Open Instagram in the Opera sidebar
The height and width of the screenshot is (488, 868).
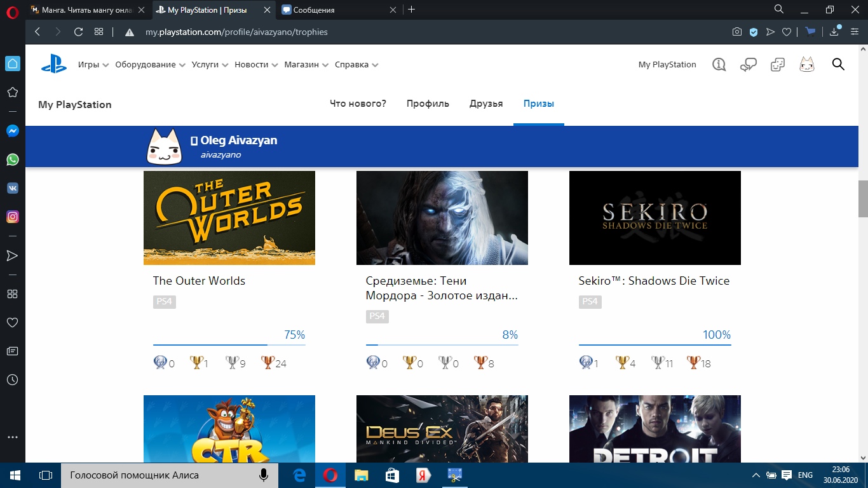coord(13,217)
